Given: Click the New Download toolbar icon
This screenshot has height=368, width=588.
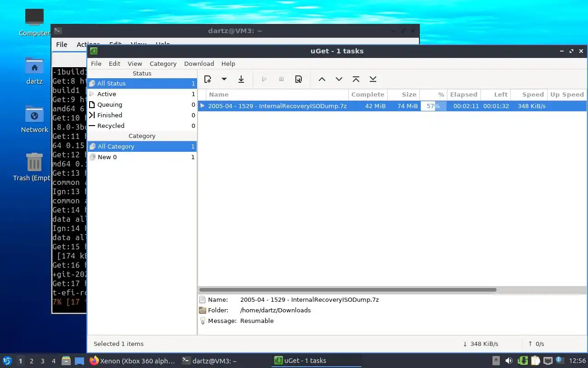Looking at the screenshot, I should 208,79.
